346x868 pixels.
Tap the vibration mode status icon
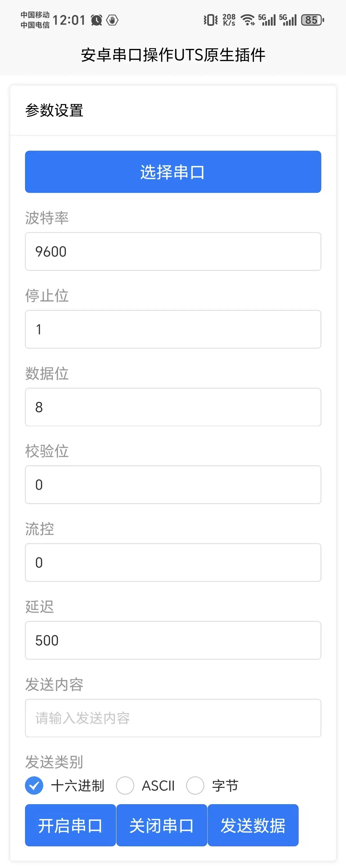[x=211, y=20]
